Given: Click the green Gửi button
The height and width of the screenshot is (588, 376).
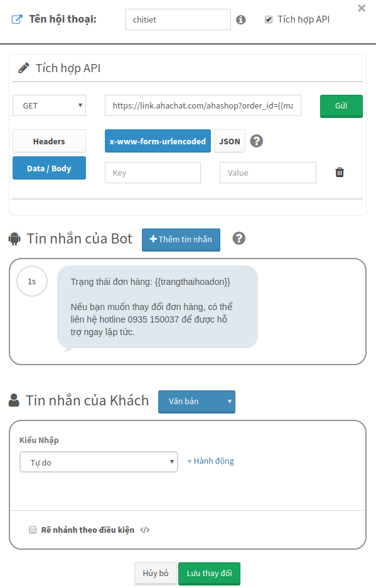Looking at the screenshot, I should [x=341, y=106].
